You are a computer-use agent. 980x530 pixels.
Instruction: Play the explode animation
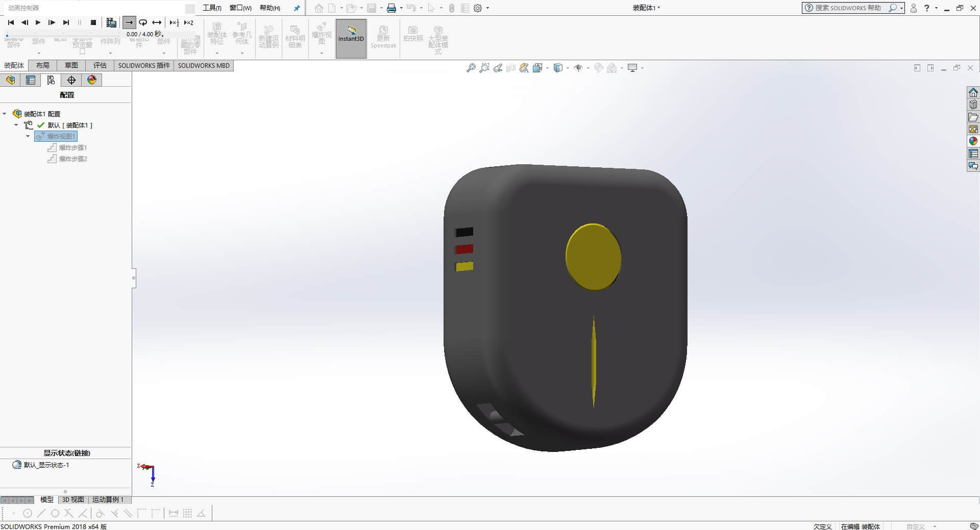pyautogui.click(x=38, y=22)
